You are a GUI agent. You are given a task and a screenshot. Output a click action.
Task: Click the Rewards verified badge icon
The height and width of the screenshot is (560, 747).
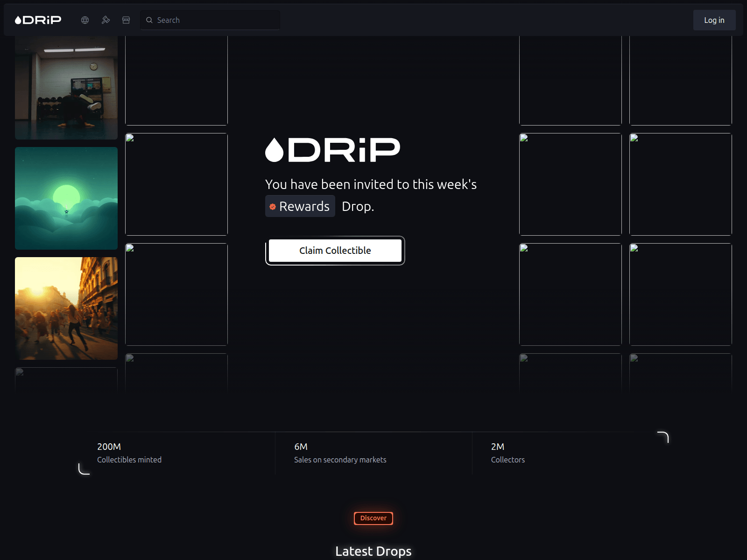pyautogui.click(x=273, y=207)
